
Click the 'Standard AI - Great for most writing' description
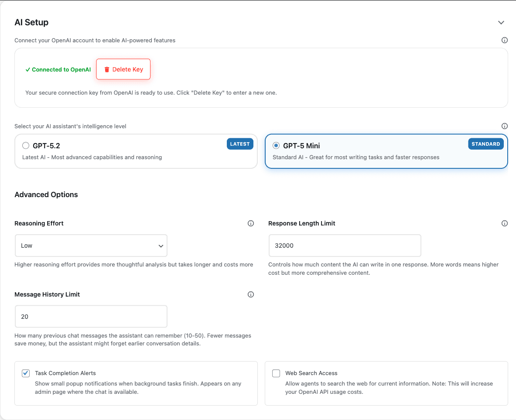(x=356, y=157)
